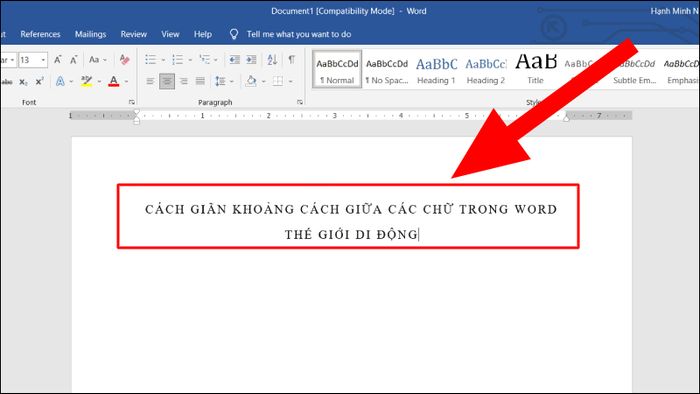The height and width of the screenshot is (394, 700).
Task: Apply red font color
Action: [114, 82]
